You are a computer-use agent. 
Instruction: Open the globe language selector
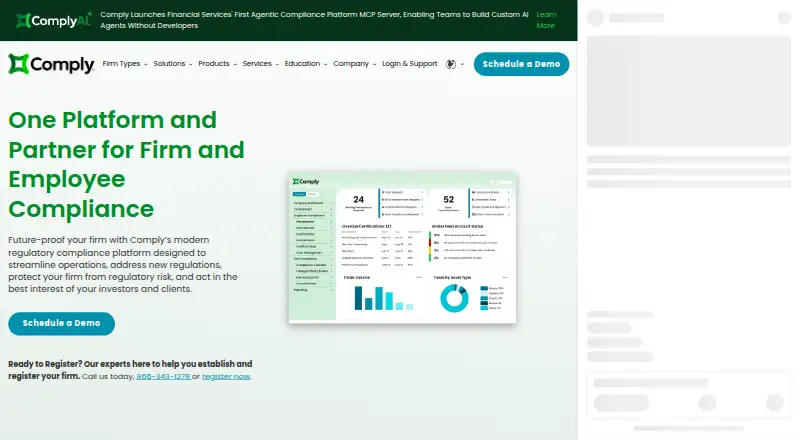455,64
